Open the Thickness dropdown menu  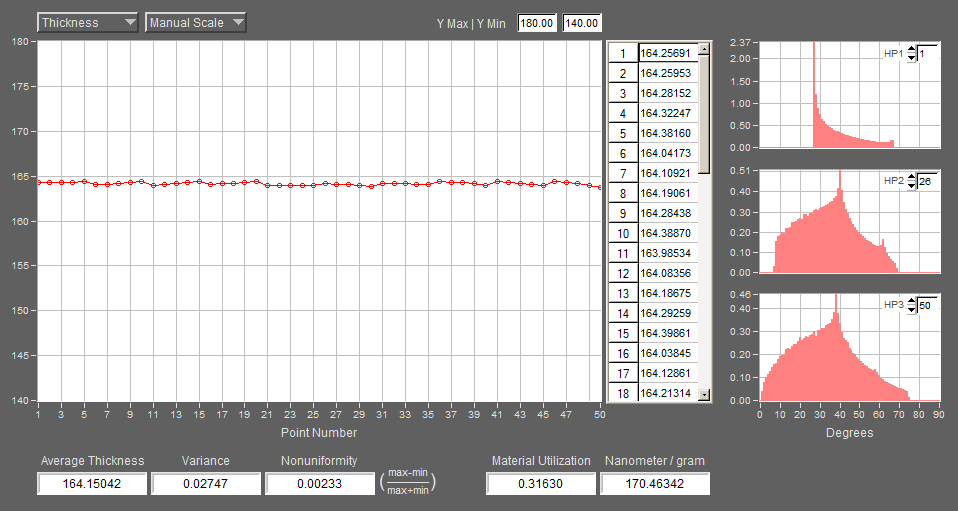tap(87, 22)
